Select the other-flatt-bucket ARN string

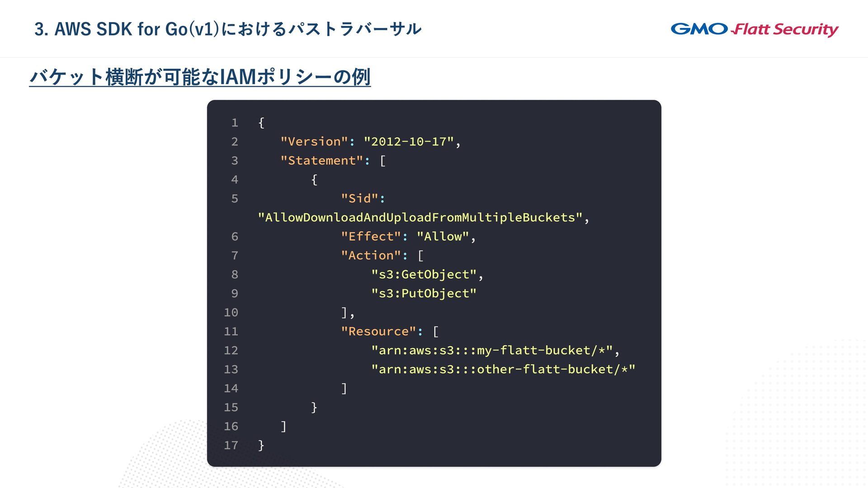[x=504, y=369]
